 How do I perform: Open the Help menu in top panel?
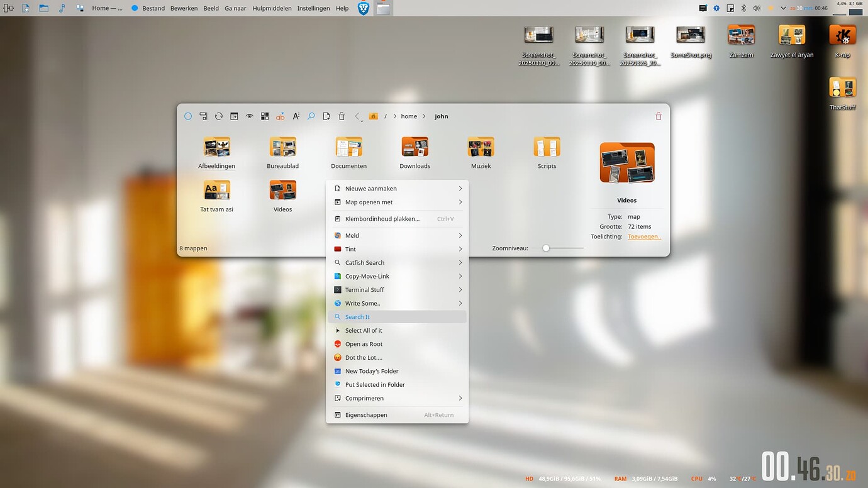[x=342, y=8]
